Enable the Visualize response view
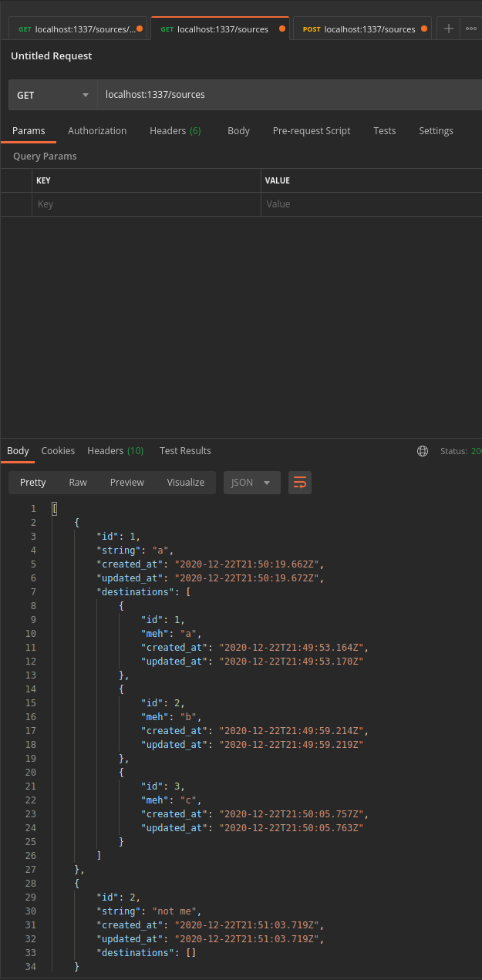482x980 pixels. [185, 482]
